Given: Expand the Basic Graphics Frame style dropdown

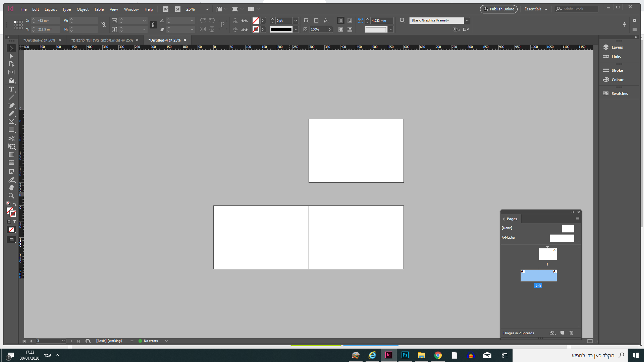Looking at the screenshot, I should click(x=467, y=20).
